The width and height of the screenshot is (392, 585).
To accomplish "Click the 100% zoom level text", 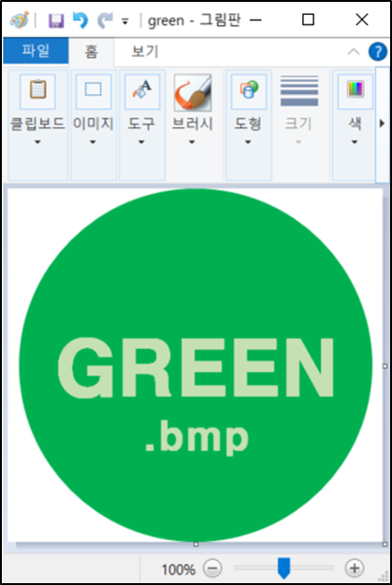I will click(179, 569).
